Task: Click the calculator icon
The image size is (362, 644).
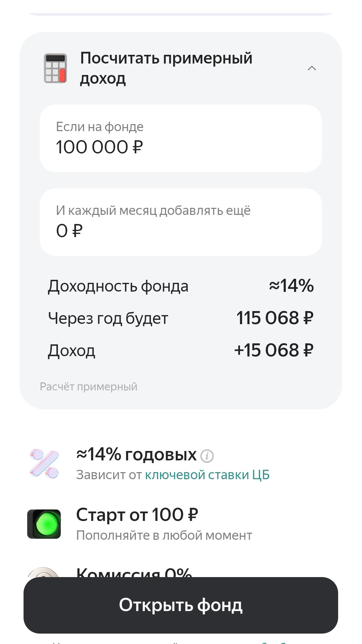Action: (x=55, y=68)
